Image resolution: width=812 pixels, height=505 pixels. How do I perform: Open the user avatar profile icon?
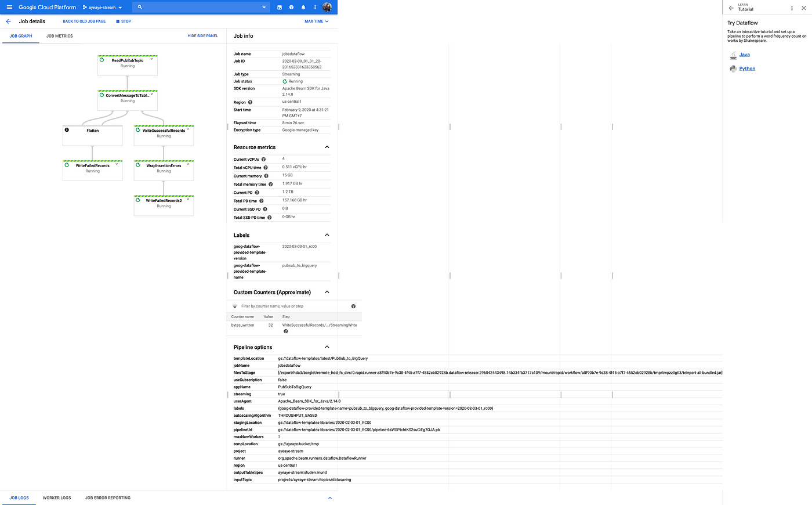[x=327, y=7]
